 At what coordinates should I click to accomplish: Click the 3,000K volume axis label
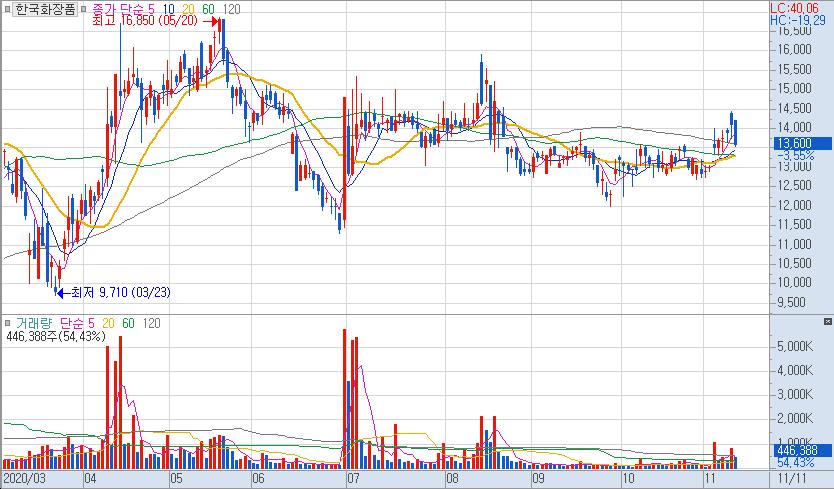pyautogui.click(x=795, y=394)
